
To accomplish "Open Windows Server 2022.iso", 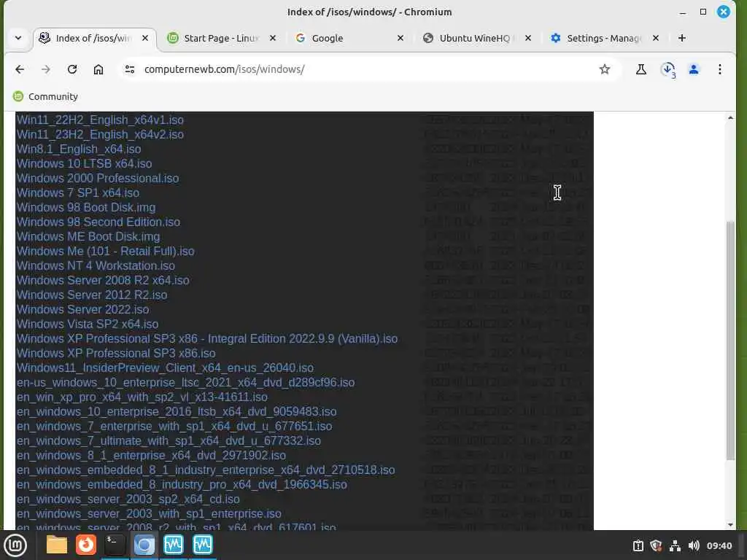I will click(x=83, y=309).
